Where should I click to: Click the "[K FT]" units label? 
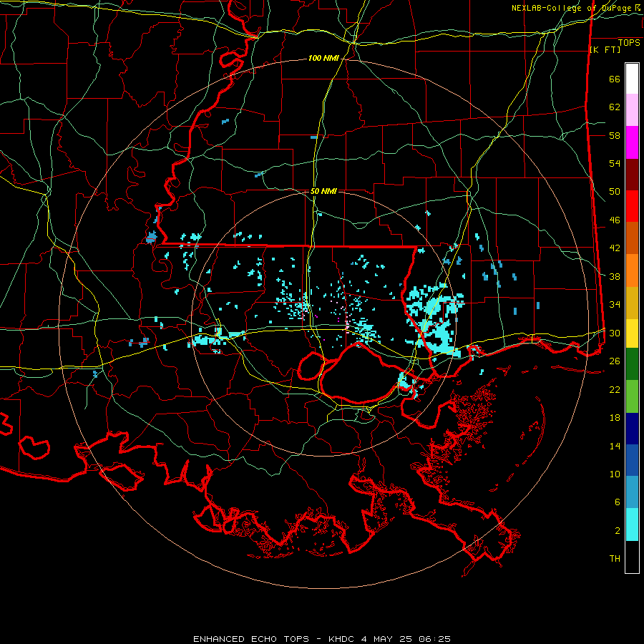click(x=605, y=49)
